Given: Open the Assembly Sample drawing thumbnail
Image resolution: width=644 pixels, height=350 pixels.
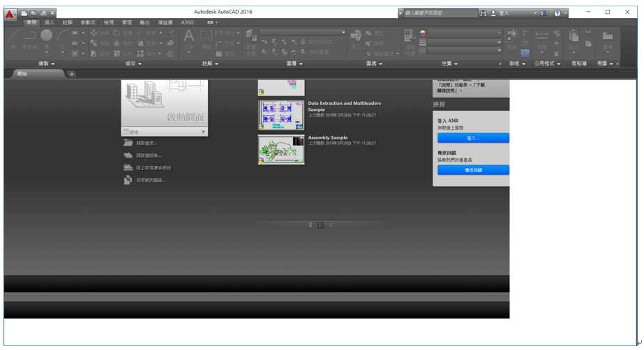Looking at the screenshot, I should (281, 149).
